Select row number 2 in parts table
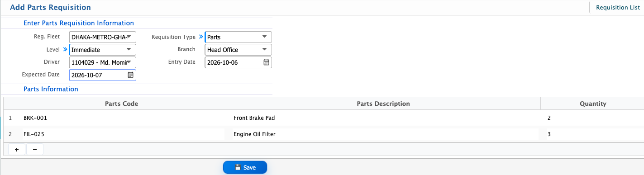644x175 pixels. (10, 134)
